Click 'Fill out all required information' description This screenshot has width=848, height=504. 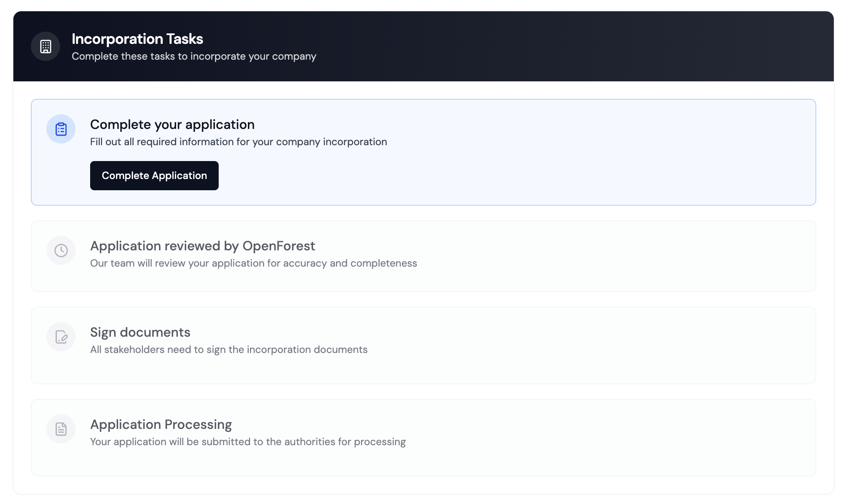click(x=239, y=142)
